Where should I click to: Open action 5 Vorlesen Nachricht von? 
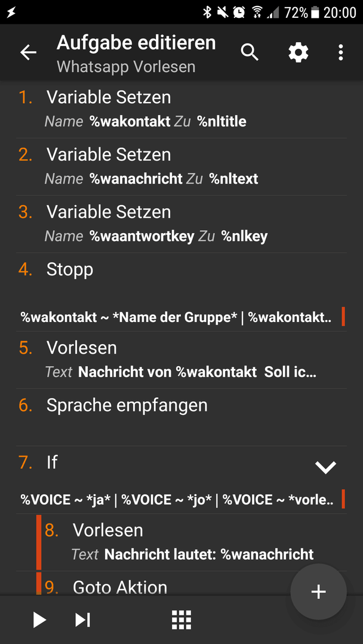[x=181, y=360]
